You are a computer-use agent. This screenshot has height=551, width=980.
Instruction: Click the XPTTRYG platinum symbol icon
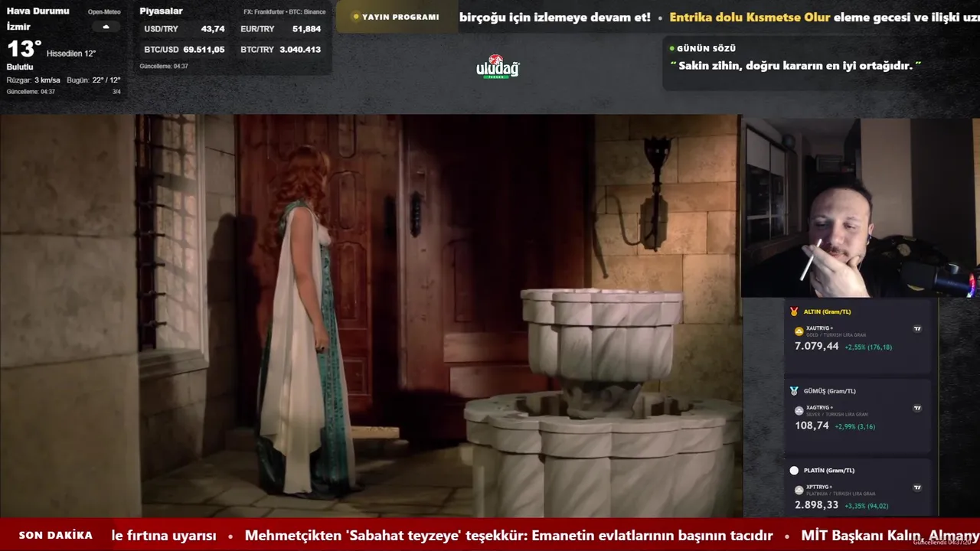click(799, 490)
